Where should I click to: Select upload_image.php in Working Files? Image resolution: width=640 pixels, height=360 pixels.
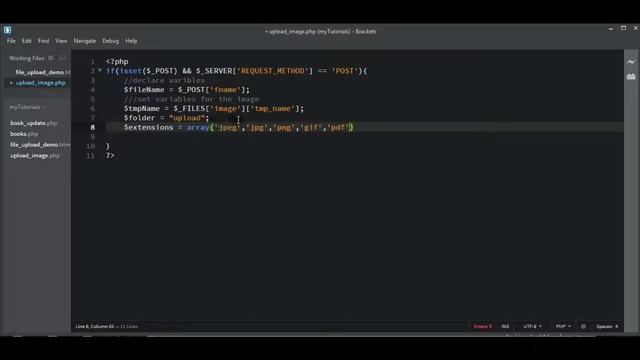[x=40, y=83]
